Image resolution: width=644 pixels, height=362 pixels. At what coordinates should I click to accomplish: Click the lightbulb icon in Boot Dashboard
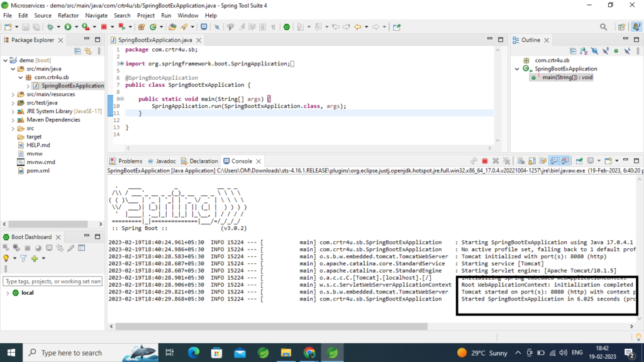pos(6,258)
